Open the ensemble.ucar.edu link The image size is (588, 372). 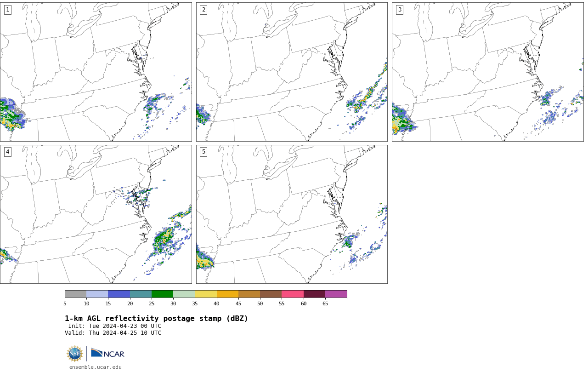point(96,367)
